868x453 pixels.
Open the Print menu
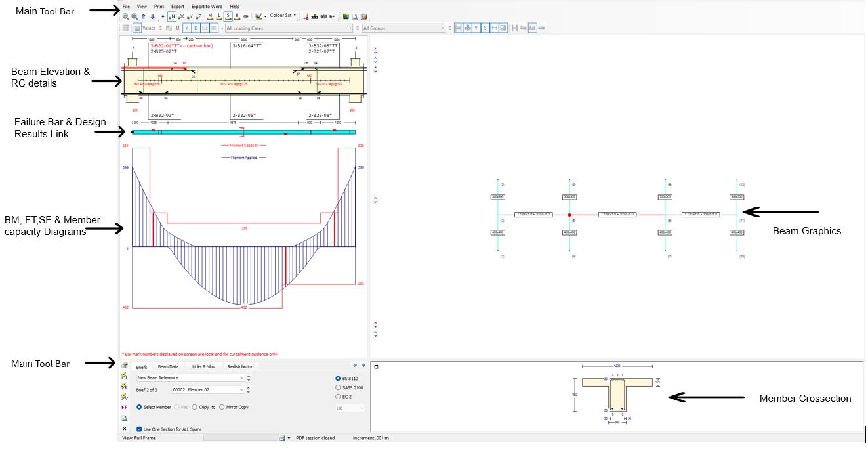click(x=159, y=6)
